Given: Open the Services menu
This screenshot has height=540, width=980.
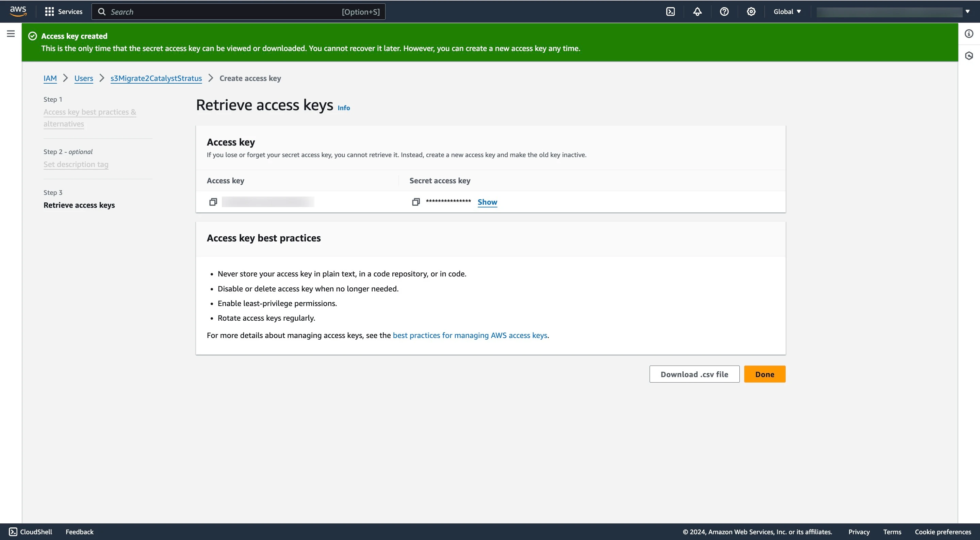Looking at the screenshot, I should (64, 12).
